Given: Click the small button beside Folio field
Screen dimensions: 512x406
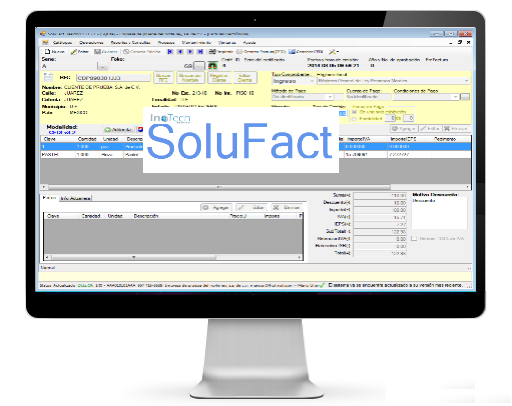Looking at the screenshot, I should [199, 66].
